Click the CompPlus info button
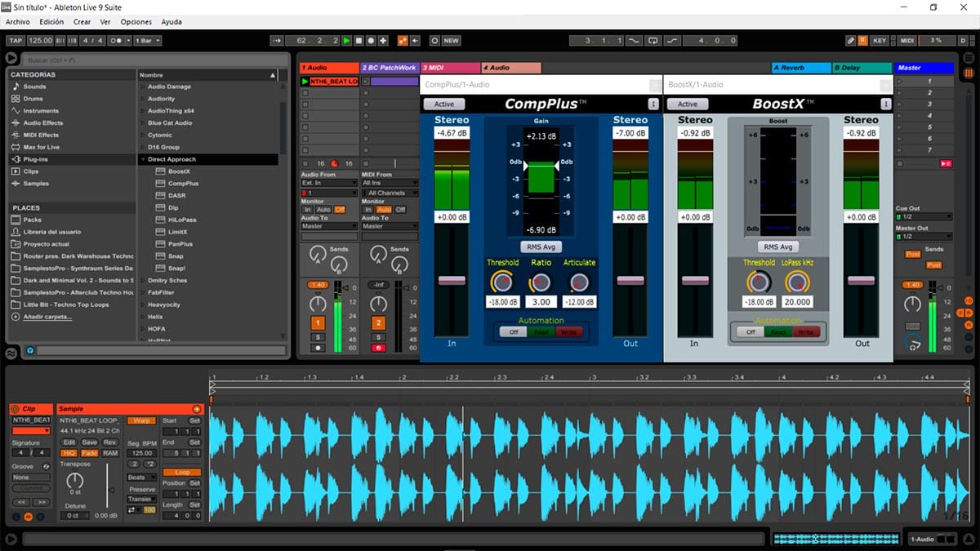 653,104
